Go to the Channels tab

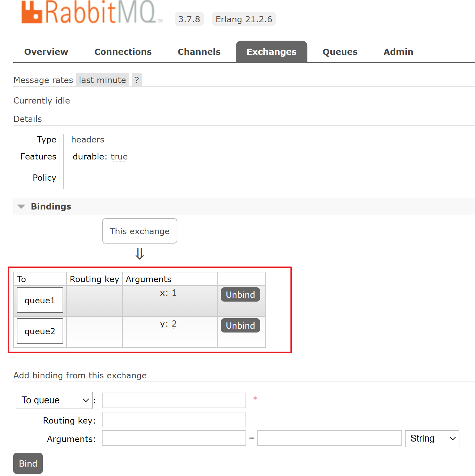click(199, 52)
